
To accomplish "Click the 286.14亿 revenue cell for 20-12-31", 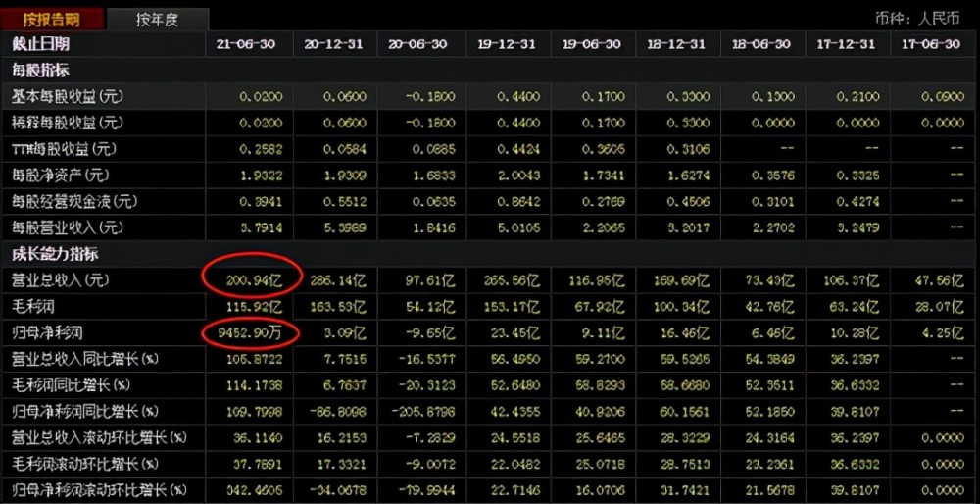I will (340, 281).
